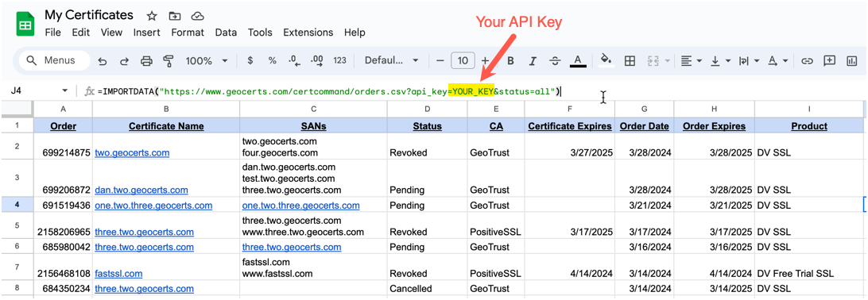Image resolution: width=868 pixels, height=300 pixels.
Task: Open the Format menu
Action: pyautogui.click(x=188, y=33)
